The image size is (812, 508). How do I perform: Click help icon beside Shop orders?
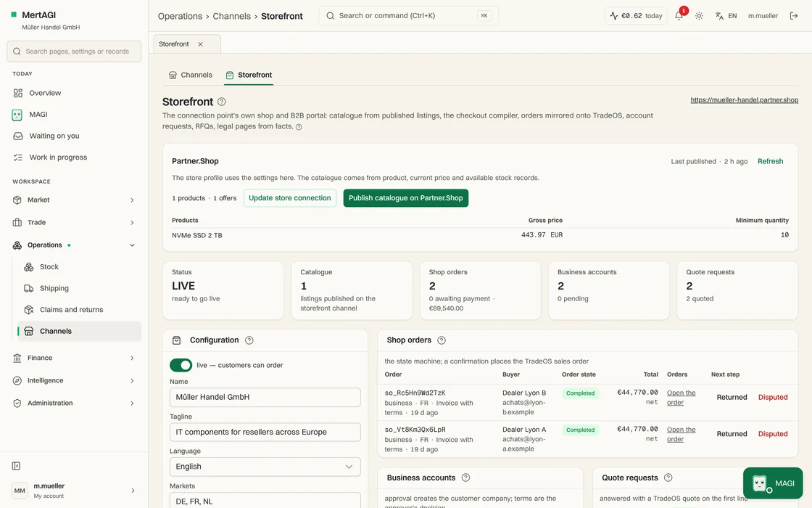click(x=442, y=340)
